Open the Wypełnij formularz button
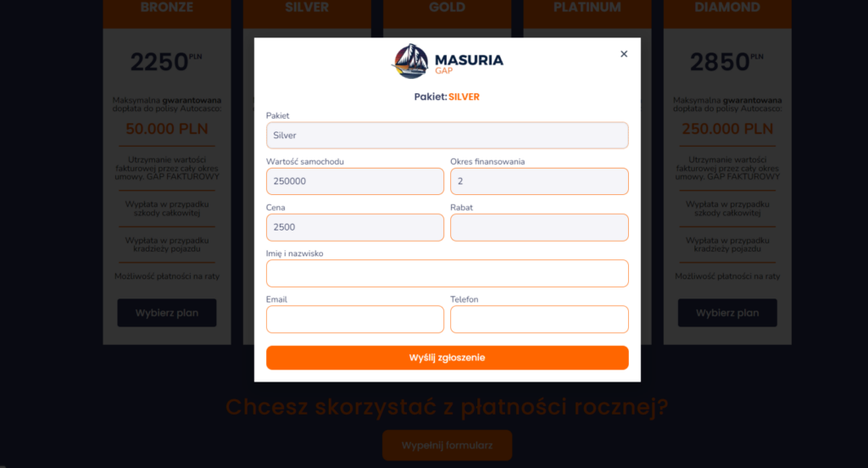Viewport: 868px width, 468px height. pyautogui.click(x=448, y=445)
